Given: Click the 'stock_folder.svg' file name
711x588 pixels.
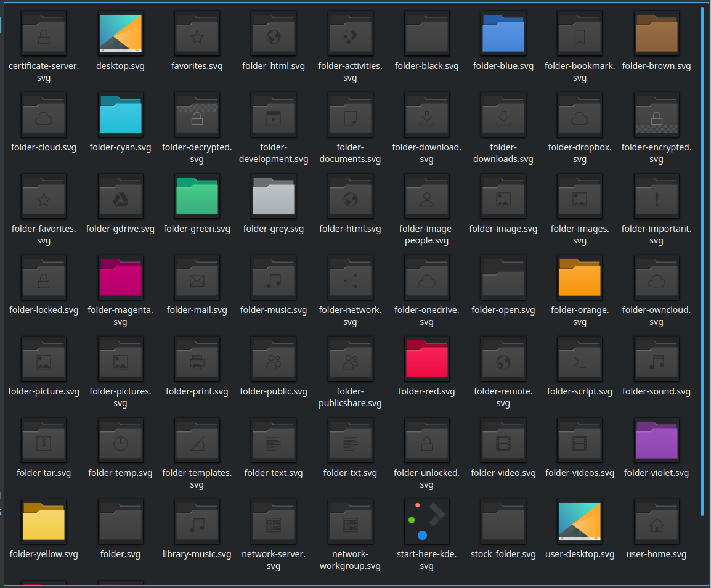Looking at the screenshot, I should [x=503, y=555].
